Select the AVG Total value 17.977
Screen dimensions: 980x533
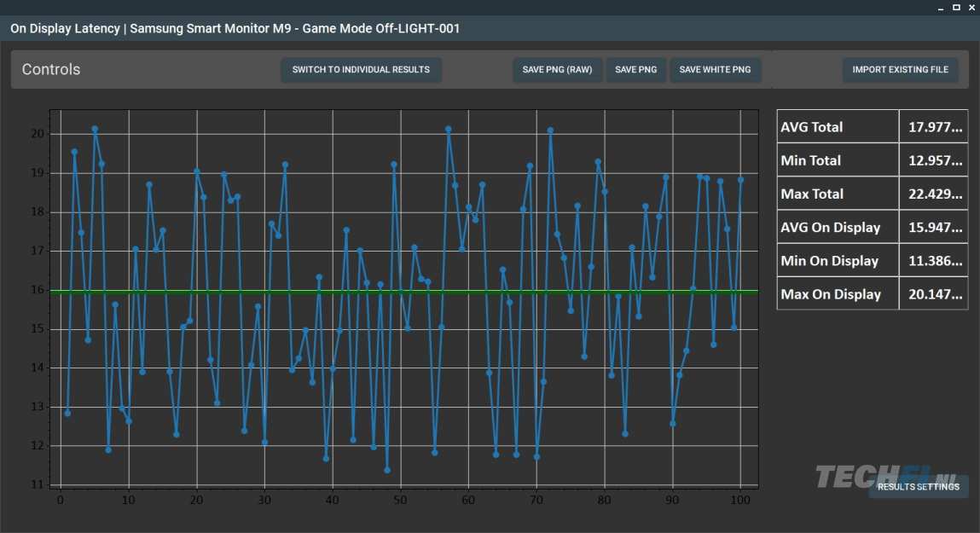(x=934, y=127)
